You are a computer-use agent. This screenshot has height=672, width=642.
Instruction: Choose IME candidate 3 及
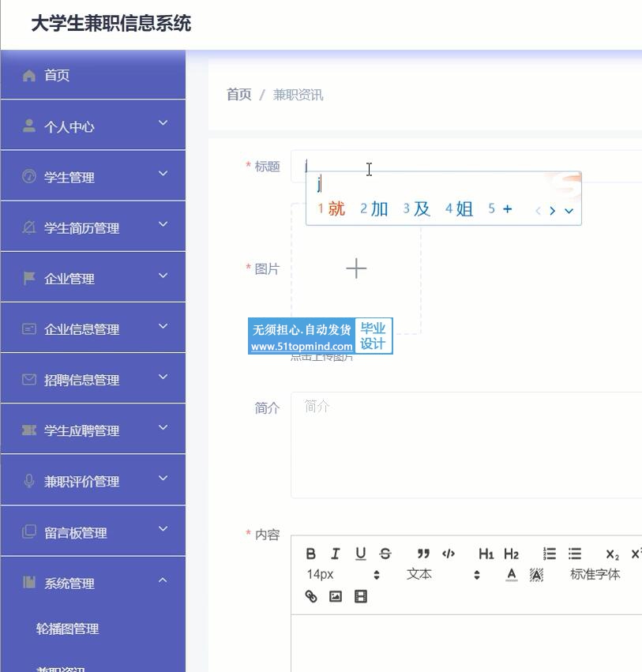[x=417, y=208]
